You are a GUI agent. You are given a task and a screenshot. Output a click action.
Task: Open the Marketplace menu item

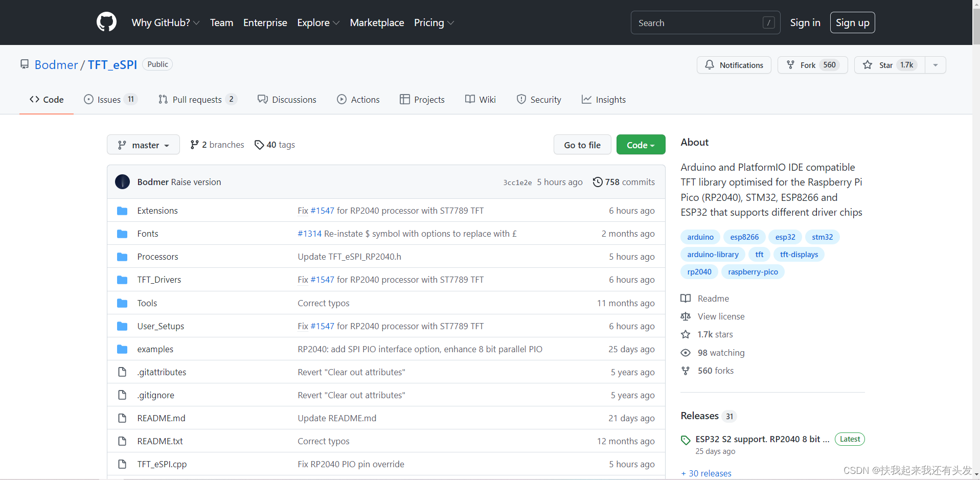click(x=377, y=22)
